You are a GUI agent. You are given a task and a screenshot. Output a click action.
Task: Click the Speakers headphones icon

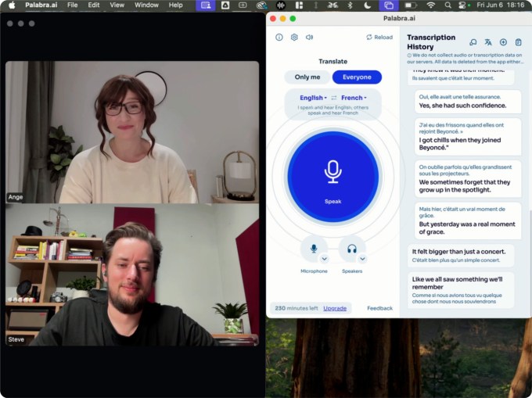click(x=352, y=249)
